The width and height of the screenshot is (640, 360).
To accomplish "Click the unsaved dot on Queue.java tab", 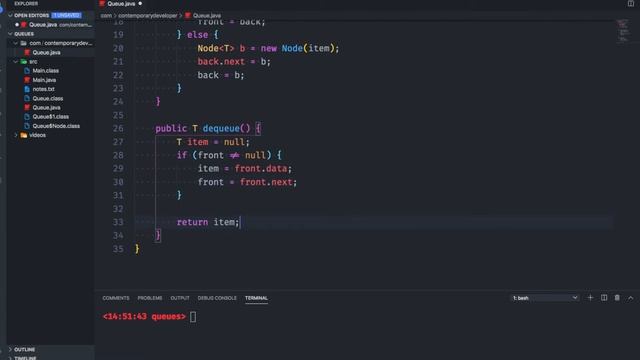I will tap(140, 4).
